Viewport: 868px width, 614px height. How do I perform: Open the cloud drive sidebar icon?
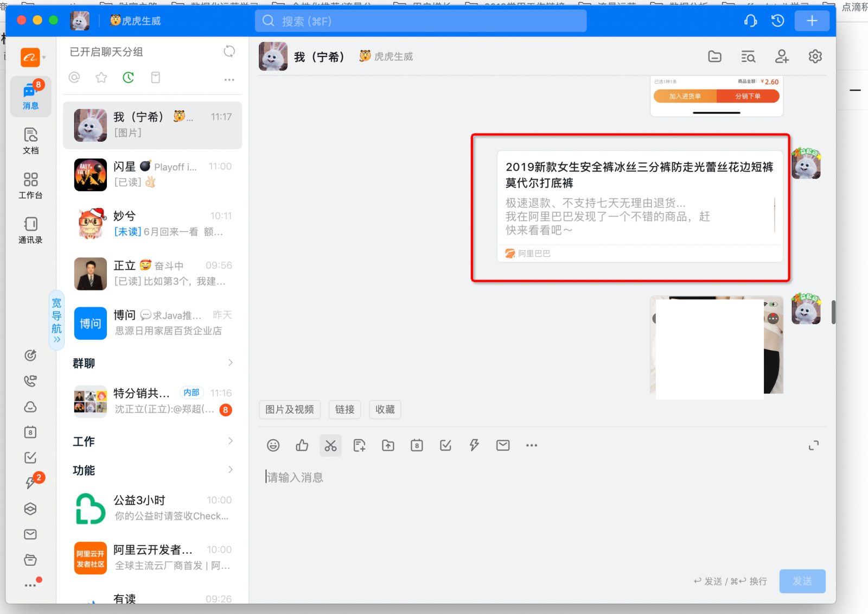point(30,407)
